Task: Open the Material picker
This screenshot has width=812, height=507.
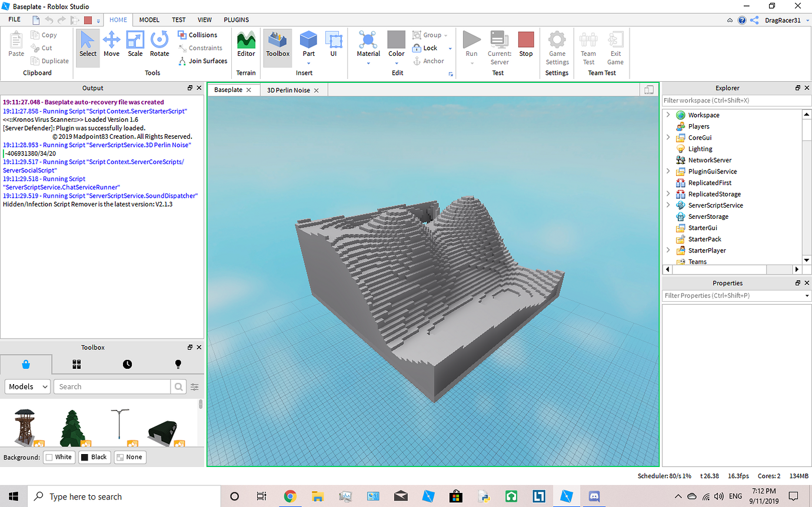Action: tap(368, 45)
